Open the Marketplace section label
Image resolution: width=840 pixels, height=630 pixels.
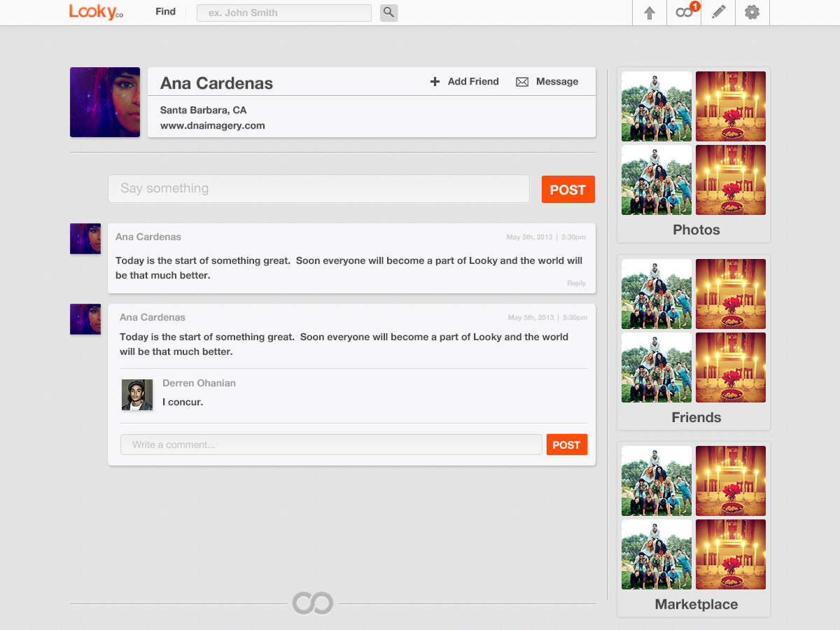coord(696,604)
